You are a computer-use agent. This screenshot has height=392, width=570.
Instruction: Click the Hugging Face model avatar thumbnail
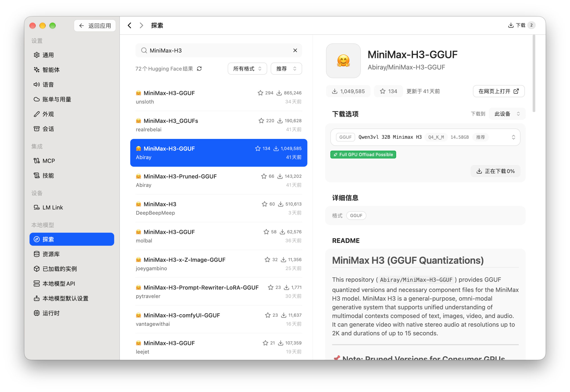343,61
